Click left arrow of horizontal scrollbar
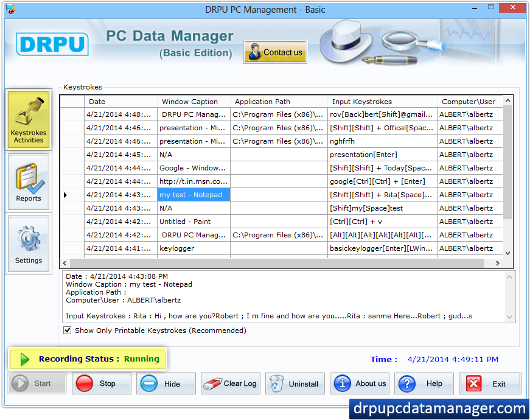 (65, 263)
